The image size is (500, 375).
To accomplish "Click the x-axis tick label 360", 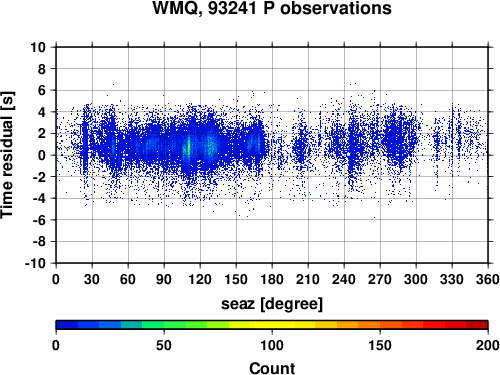I will (x=488, y=279).
